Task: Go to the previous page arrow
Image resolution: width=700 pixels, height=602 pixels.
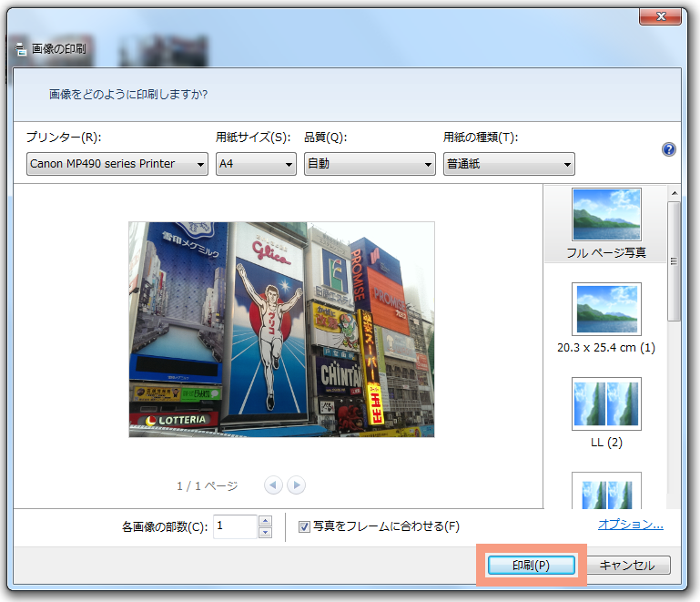Action: click(273, 485)
